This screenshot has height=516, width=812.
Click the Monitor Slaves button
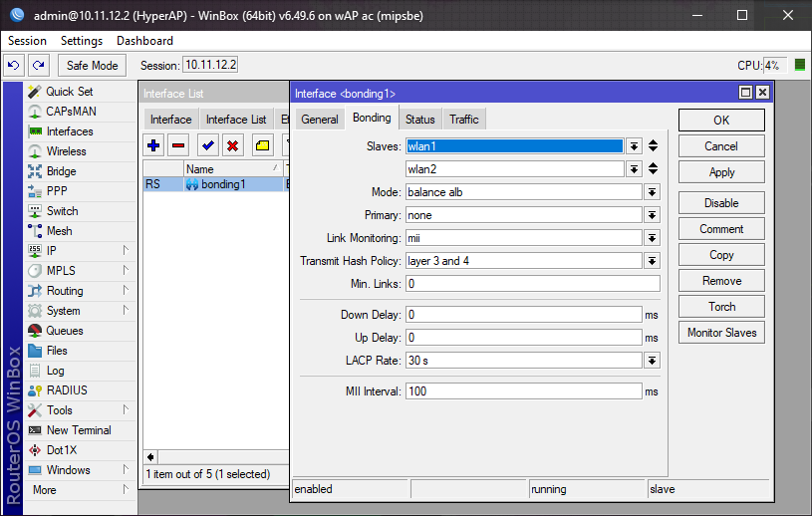pyautogui.click(x=721, y=333)
